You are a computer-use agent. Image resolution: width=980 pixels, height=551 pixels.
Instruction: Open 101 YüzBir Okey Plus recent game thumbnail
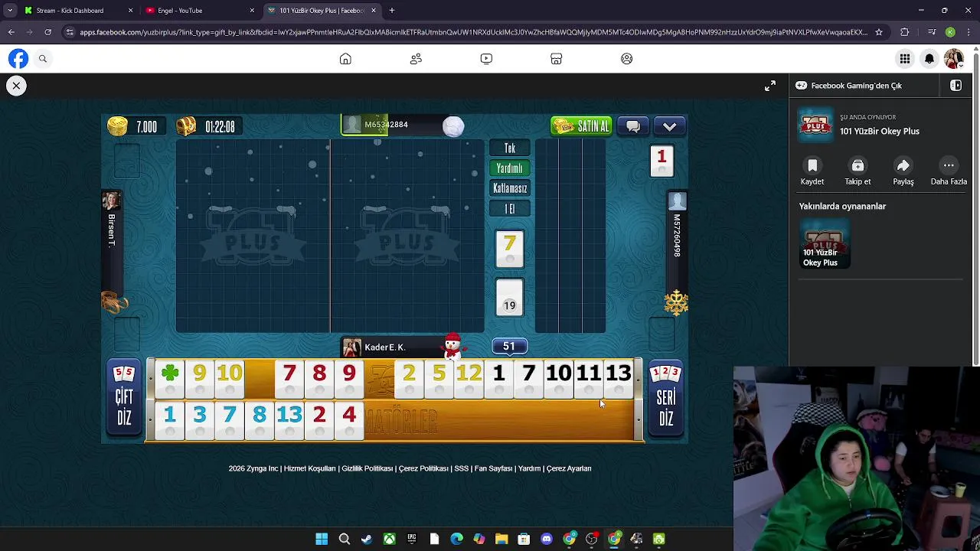825,244
